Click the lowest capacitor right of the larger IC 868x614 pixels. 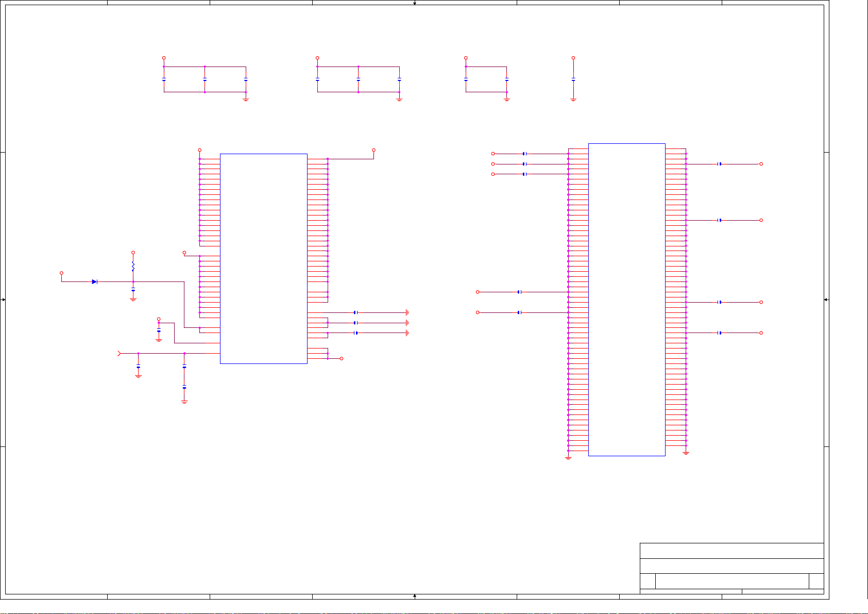[x=720, y=333]
